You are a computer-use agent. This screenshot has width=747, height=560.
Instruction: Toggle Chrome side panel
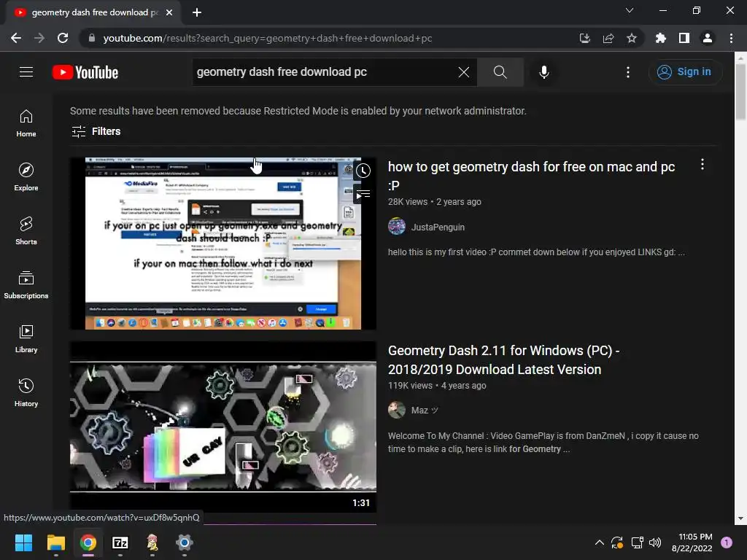(x=684, y=38)
